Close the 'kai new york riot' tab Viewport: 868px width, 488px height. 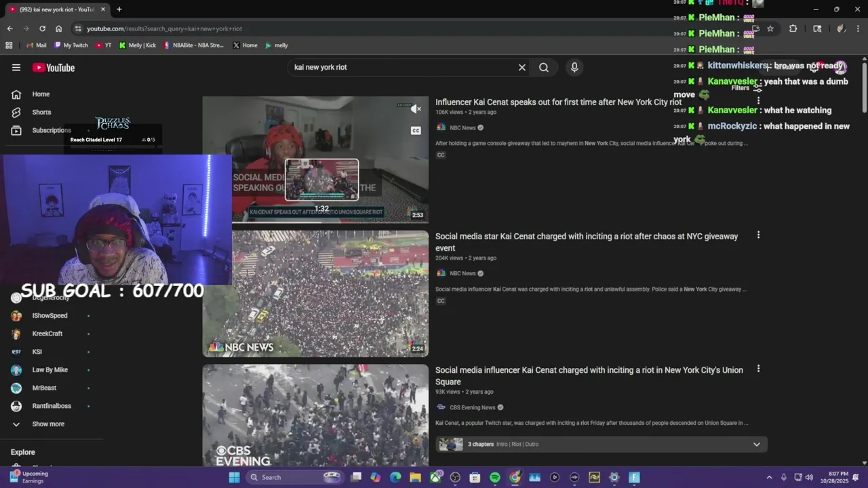103,9
